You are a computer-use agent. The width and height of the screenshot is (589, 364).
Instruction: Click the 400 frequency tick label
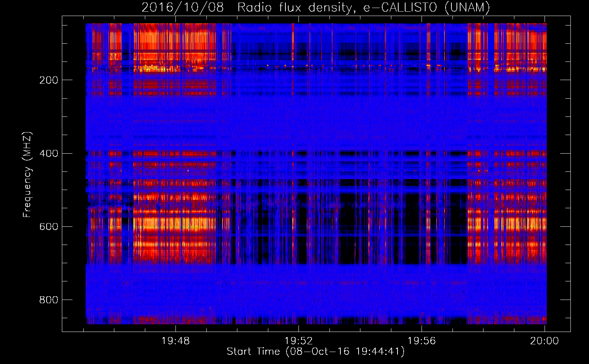(49, 153)
